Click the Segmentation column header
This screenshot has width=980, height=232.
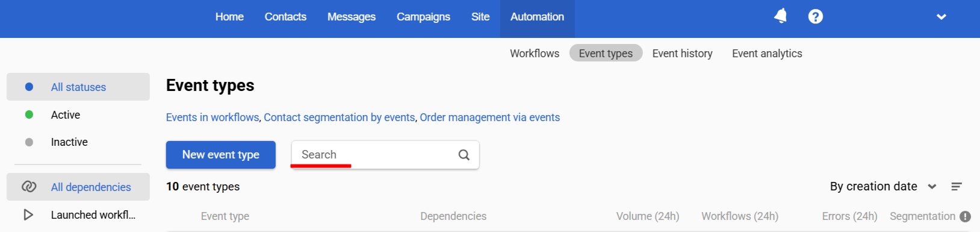click(x=922, y=216)
